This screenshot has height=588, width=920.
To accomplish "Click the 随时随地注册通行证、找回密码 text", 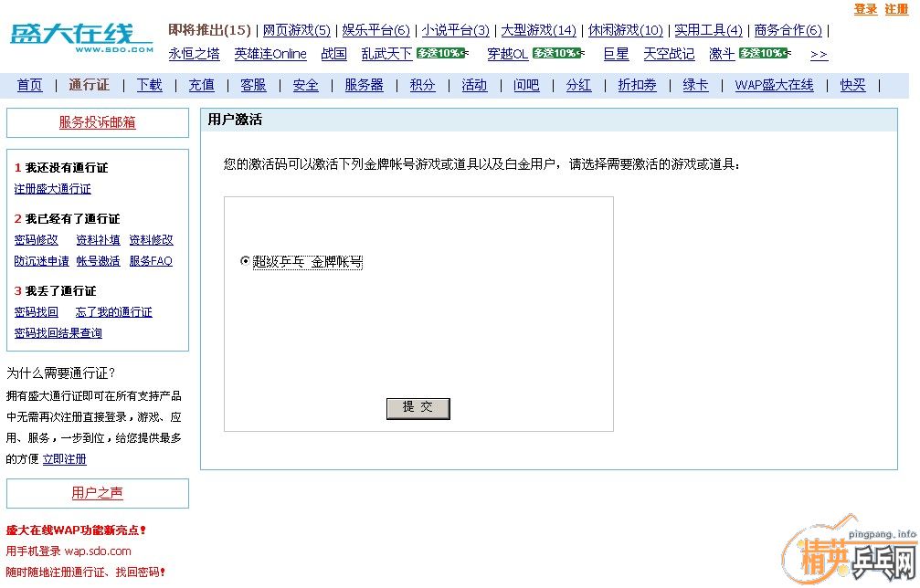I will tap(86, 572).
